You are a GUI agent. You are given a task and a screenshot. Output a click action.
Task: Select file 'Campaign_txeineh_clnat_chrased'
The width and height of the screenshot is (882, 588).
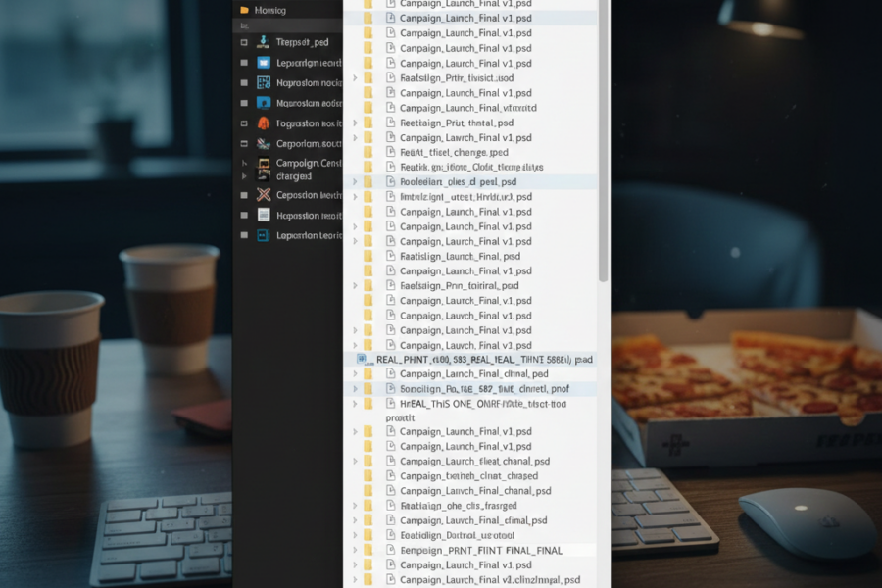(x=469, y=475)
